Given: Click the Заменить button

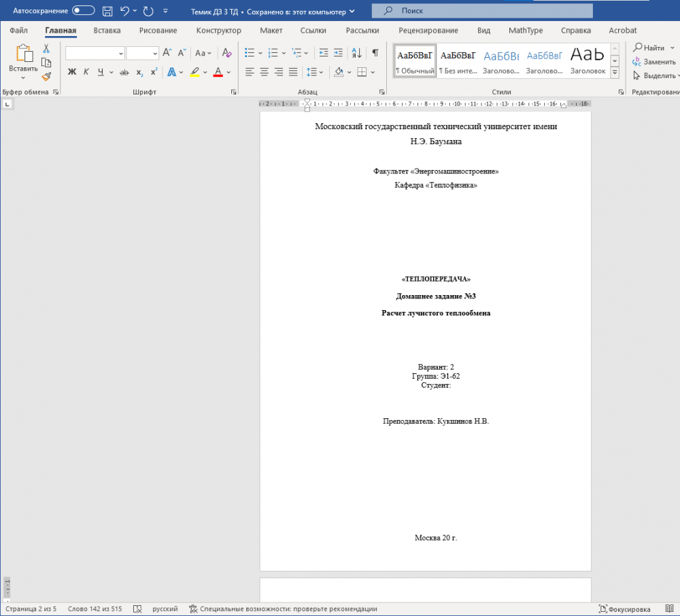Looking at the screenshot, I should [x=653, y=62].
